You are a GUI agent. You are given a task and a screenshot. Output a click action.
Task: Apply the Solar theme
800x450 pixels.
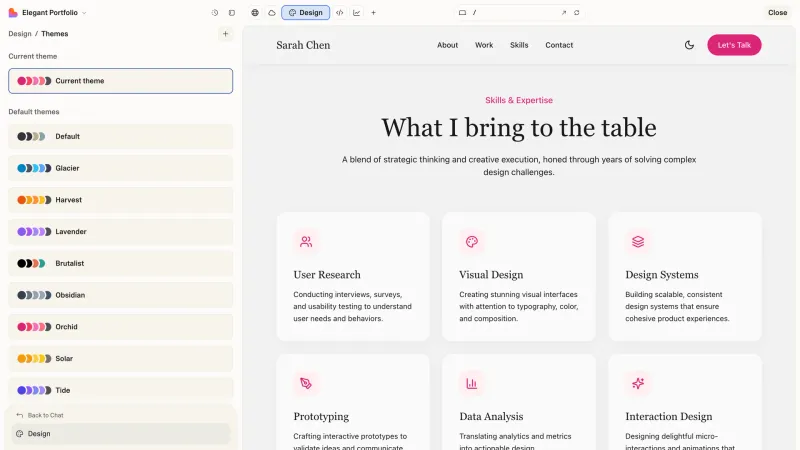[120, 358]
